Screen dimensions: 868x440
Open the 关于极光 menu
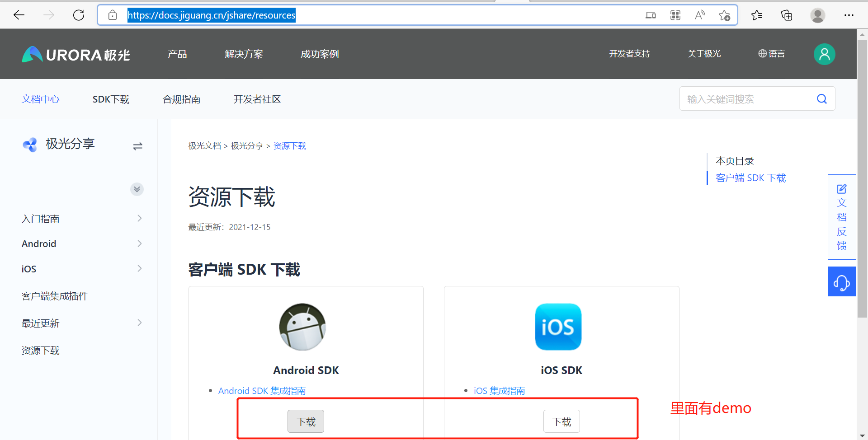(x=704, y=54)
